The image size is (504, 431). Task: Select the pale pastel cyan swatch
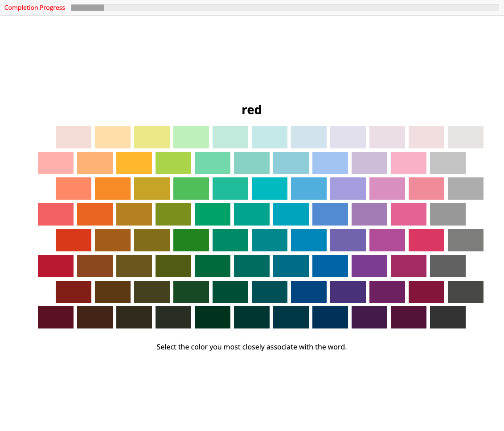[270, 137]
